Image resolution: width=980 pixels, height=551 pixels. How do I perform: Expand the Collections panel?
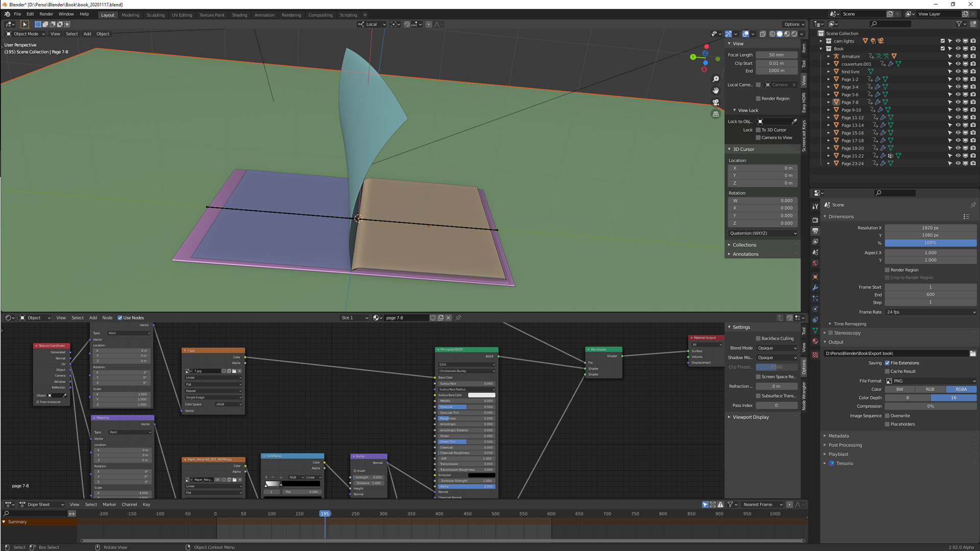pyautogui.click(x=745, y=245)
